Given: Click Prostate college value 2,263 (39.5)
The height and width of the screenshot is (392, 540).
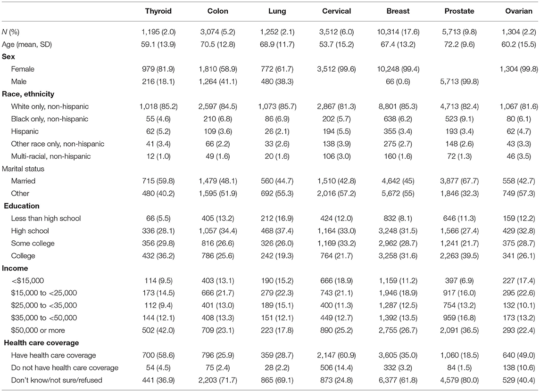Looking at the screenshot, I should (459, 256).
